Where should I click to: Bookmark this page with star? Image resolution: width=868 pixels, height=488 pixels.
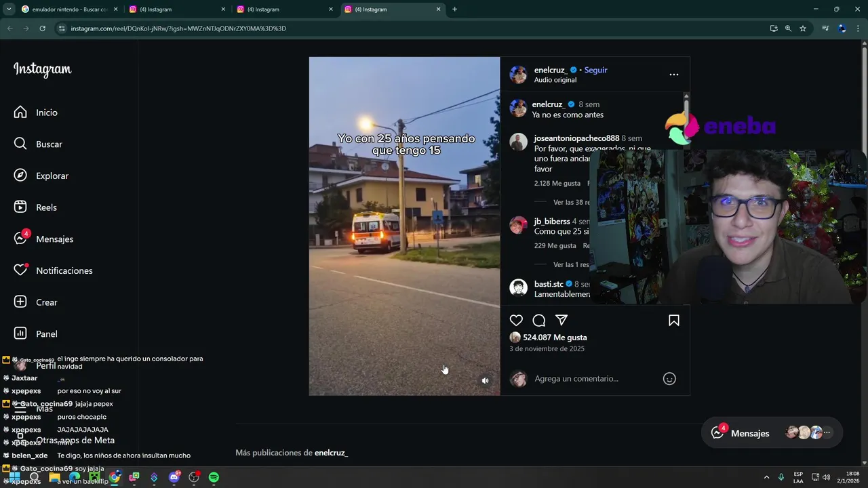[x=803, y=28]
